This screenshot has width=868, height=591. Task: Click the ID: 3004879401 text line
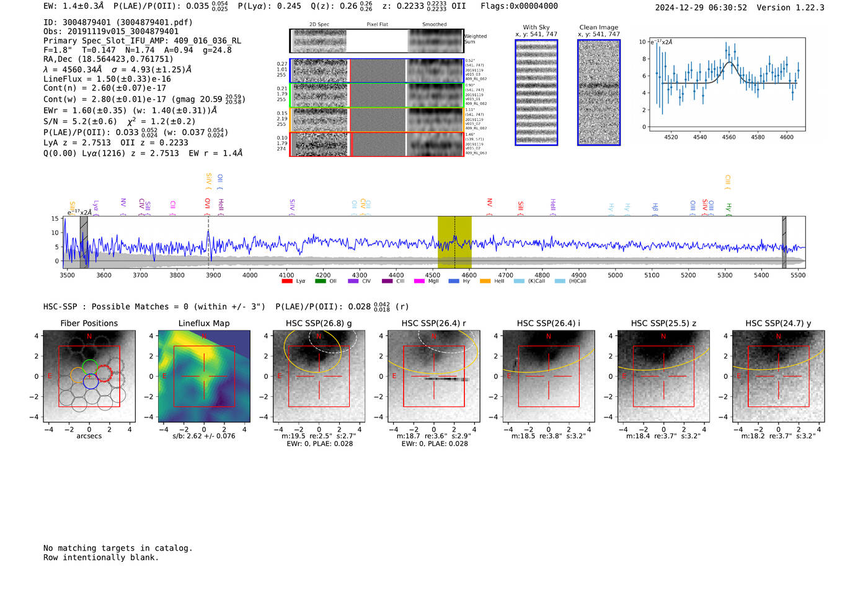tap(118, 22)
